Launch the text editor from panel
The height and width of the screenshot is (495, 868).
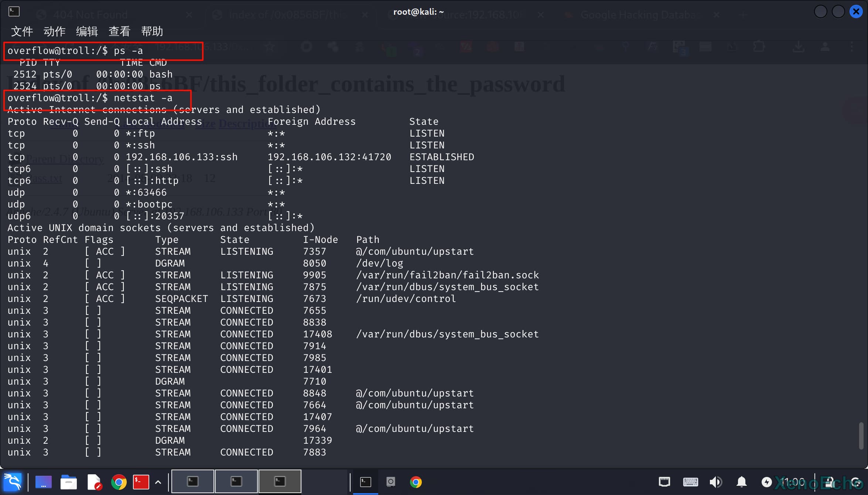[x=94, y=482]
